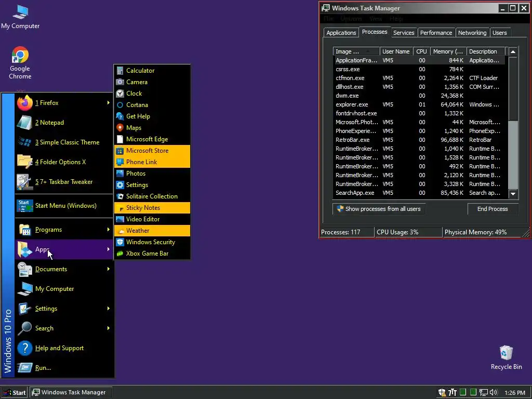Select the RetroBar.exe process row
This screenshot has height=399, width=532.
(x=419, y=140)
